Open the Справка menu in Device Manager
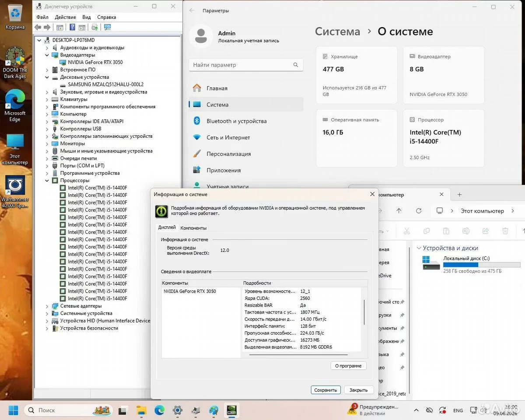This screenshot has height=420, width=525. (x=106, y=17)
